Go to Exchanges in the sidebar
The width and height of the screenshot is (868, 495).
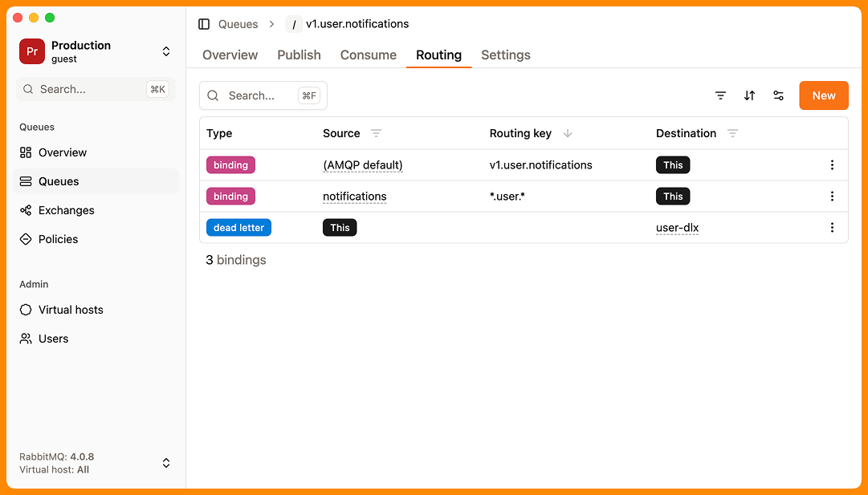[x=96, y=210]
